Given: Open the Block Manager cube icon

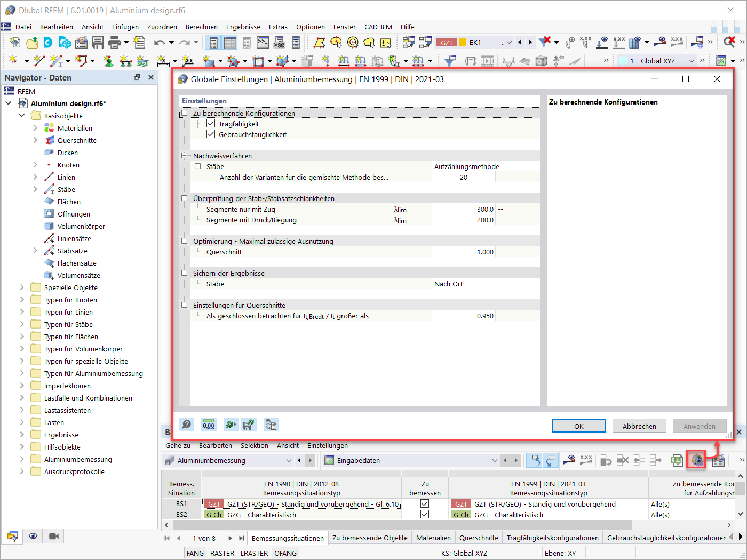Looking at the screenshot, I should pos(65,43).
